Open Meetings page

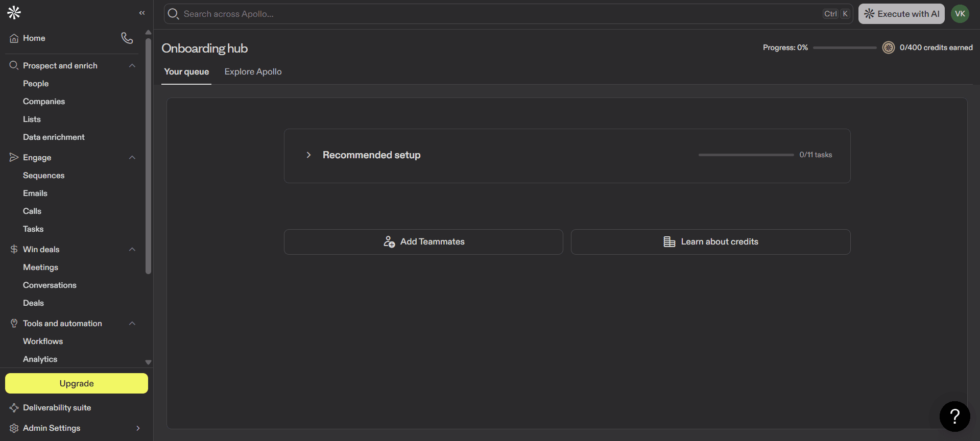[40, 267]
